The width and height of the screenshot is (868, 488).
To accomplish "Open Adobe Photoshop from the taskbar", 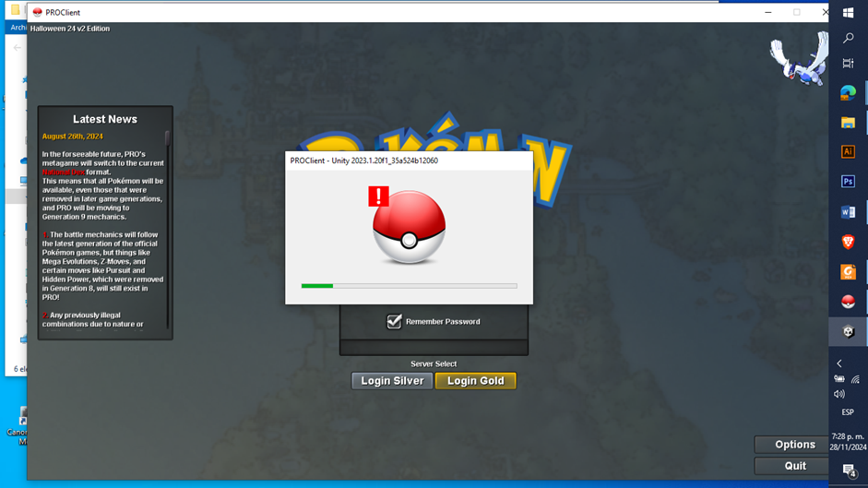I will pos(848,182).
